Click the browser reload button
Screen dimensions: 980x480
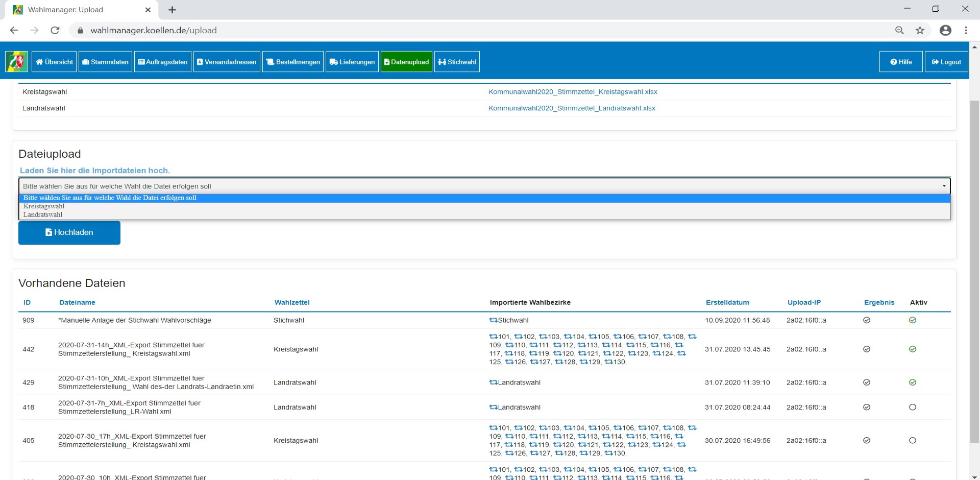tap(55, 30)
